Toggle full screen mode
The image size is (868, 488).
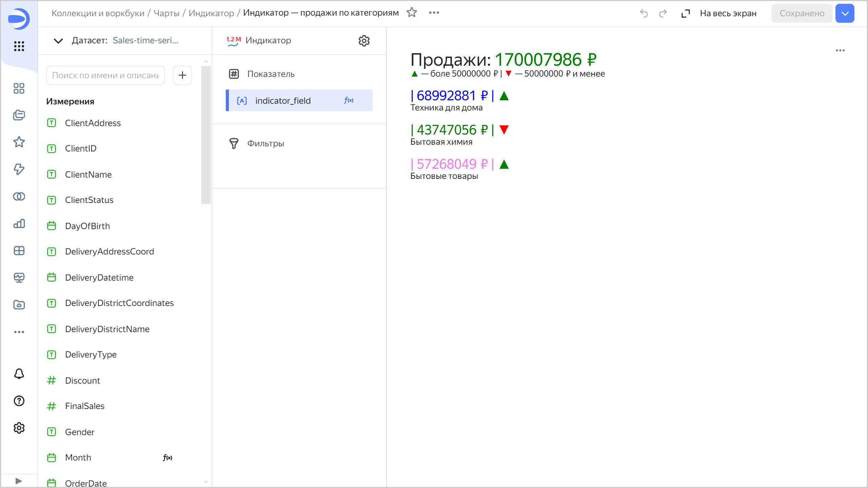[719, 13]
